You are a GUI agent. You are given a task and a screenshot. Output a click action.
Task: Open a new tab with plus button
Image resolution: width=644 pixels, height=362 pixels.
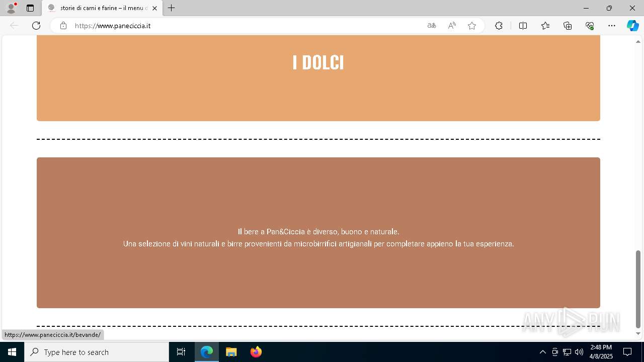pos(172,8)
